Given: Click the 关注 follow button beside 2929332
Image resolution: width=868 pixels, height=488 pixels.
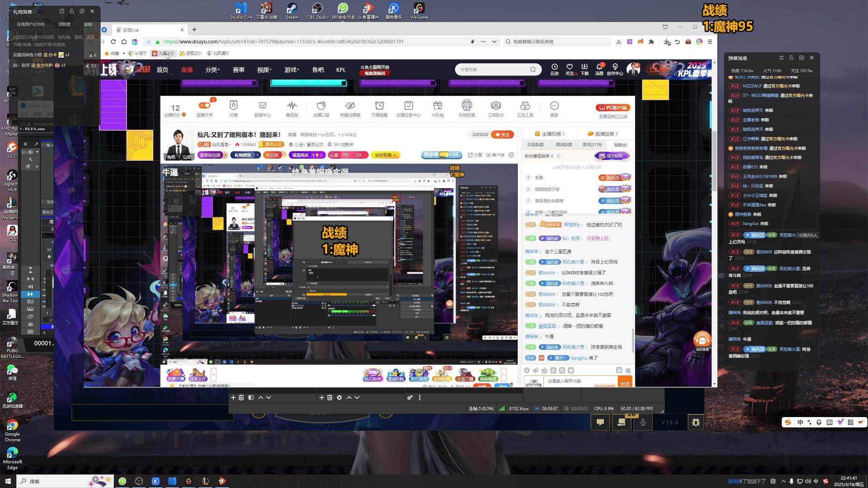Looking at the screenshot, I should click(x=502, y=135).
